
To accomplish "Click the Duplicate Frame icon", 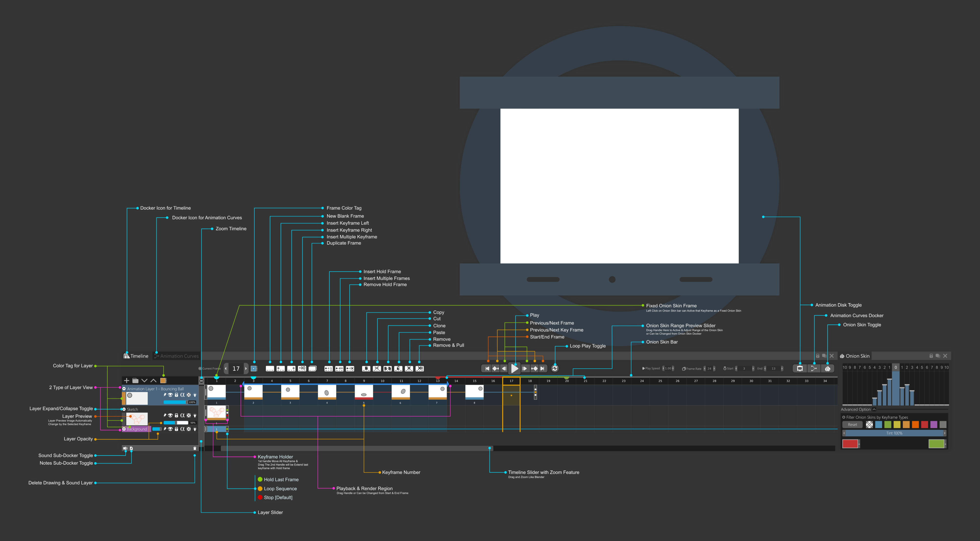I will click(x=312, y=369).
